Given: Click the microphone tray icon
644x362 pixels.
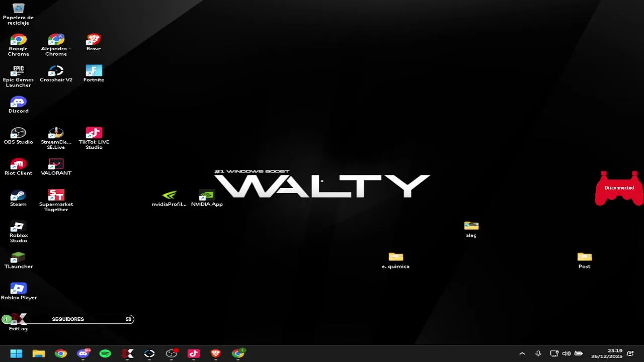Looking at the screenshot, I should click(x=538, y=353).
